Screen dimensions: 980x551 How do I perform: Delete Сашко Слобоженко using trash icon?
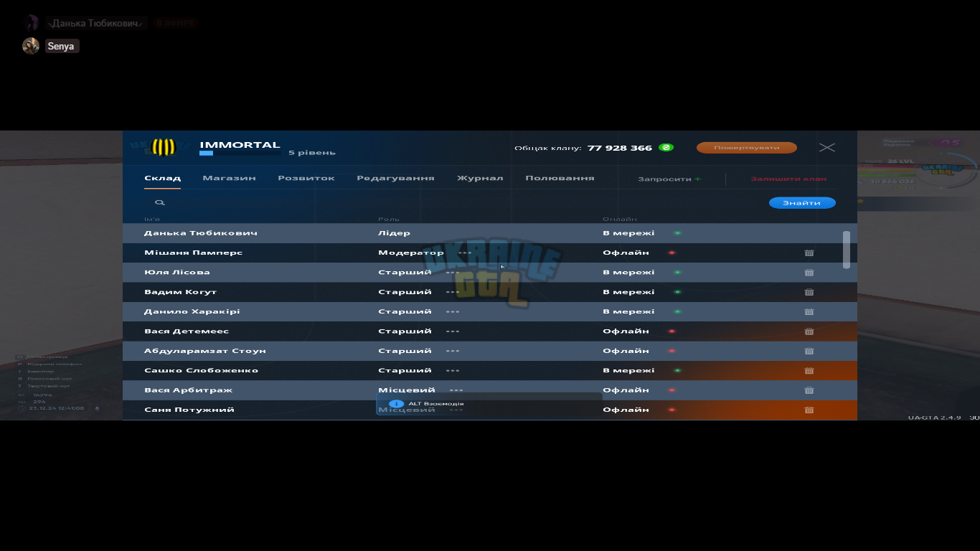click(809, 371)
